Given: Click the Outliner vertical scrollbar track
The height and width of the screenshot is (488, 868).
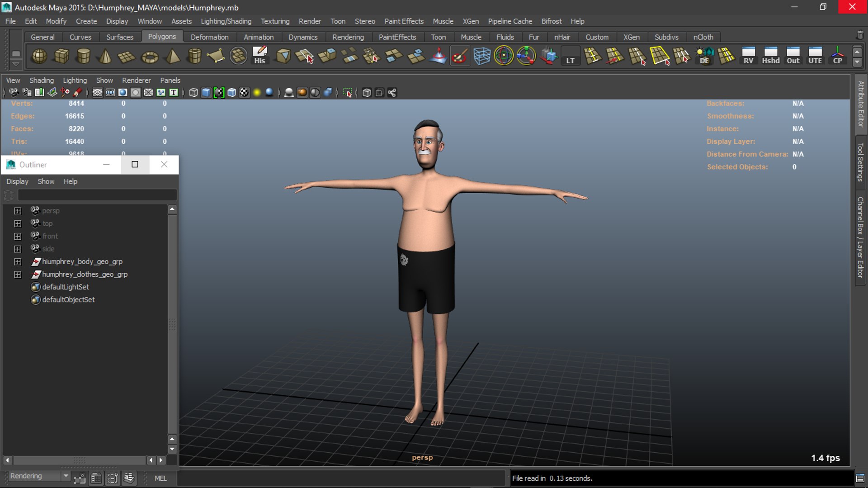Looking at the screenshot, I should pos(172,324).
